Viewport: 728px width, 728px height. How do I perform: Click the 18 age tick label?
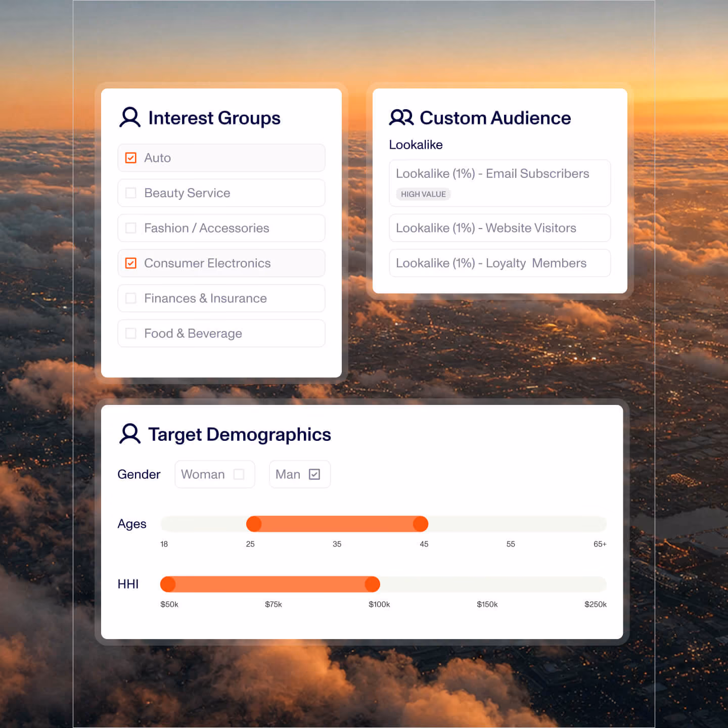point(164,544)
